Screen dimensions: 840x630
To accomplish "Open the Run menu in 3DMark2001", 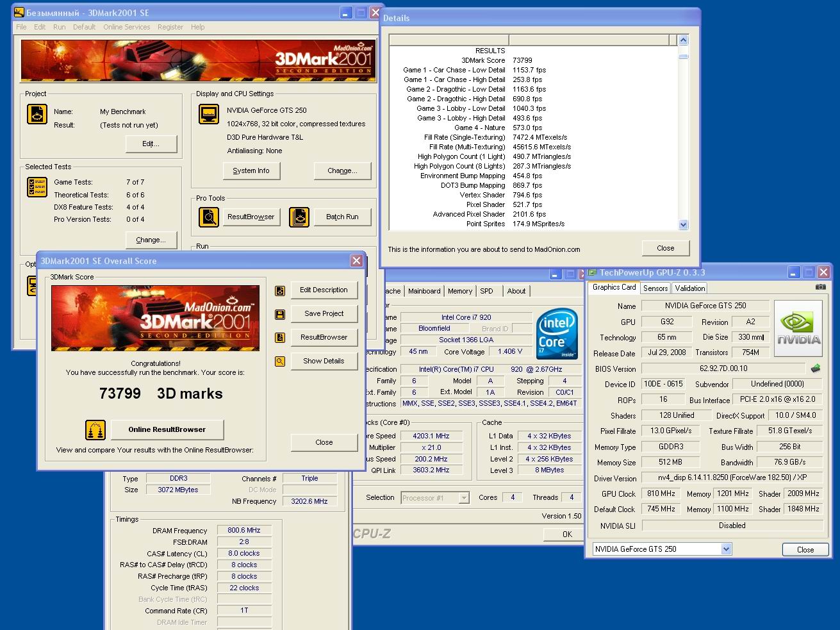I will coord(59,27).
